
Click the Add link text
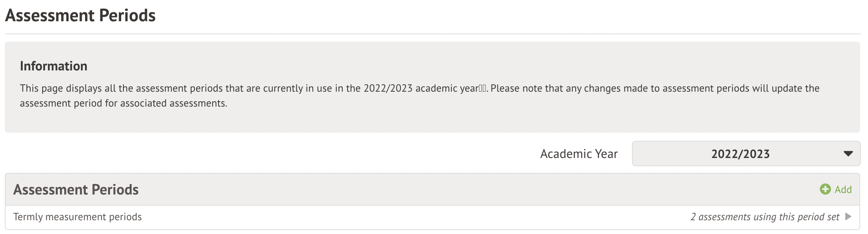(843, 190)
